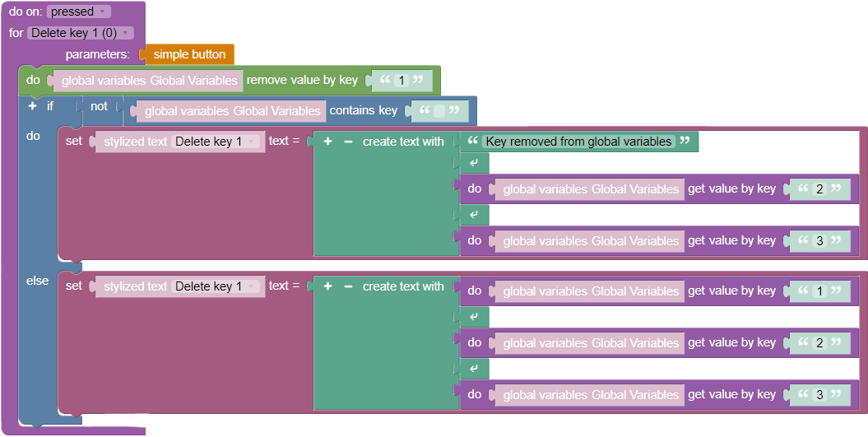The height and width of the screenshot is (437, 868).
Task: Select the 'not' logic block
Action: pyautogui.click(x=99, y=107)
